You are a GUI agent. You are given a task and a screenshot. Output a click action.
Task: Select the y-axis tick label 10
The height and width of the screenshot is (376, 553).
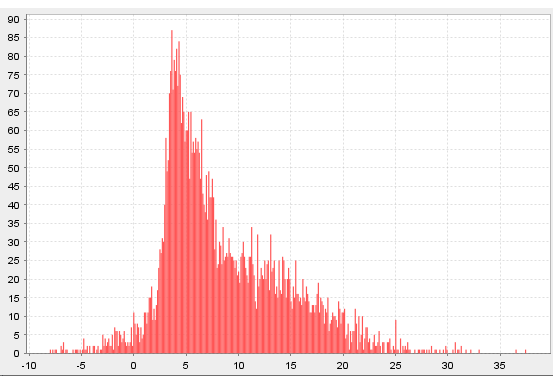coord(13,316)
